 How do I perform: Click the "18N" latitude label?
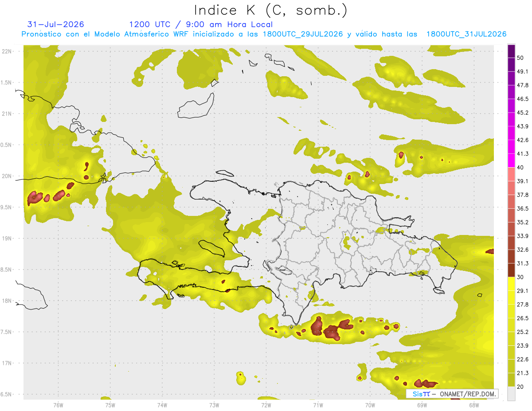(x=7, y=301)
